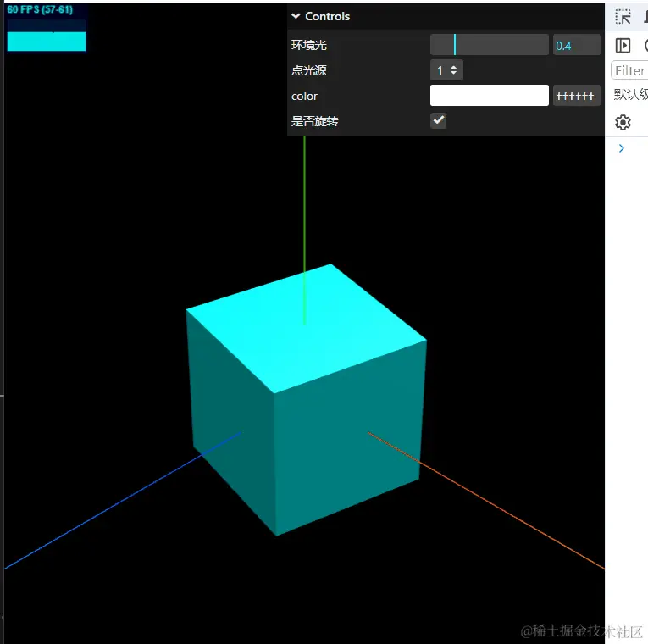Image resolution: width=648 pixels, height=644 pixels.
Task: Click the cyan cube in the scene
Action: click(x=307, y=399)
